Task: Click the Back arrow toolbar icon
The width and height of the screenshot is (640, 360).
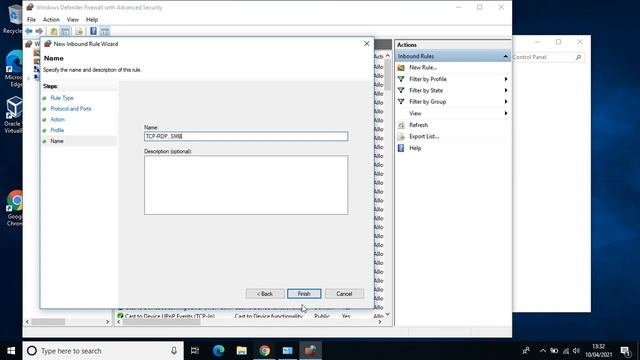Action: (29, 31)
